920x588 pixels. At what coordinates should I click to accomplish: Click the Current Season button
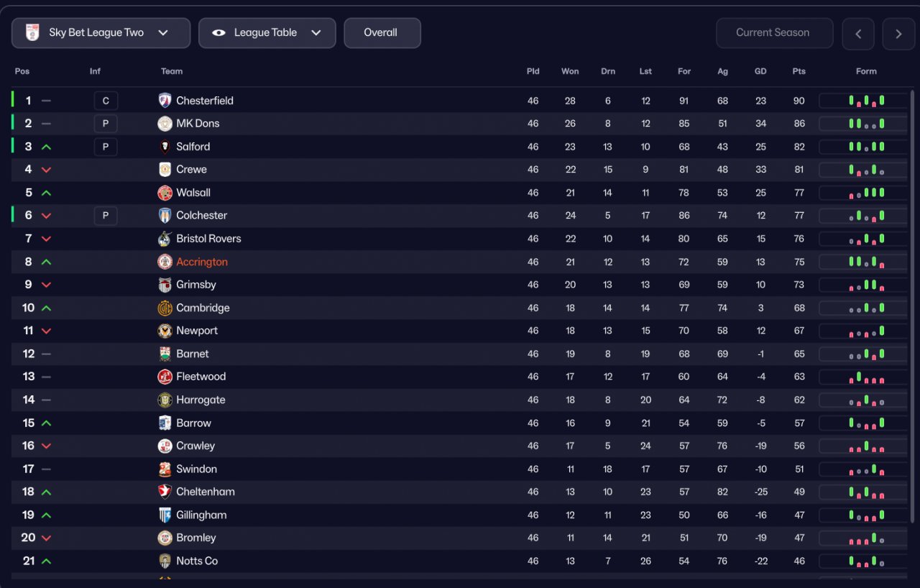pyautogui.click(x=773, y=33)
